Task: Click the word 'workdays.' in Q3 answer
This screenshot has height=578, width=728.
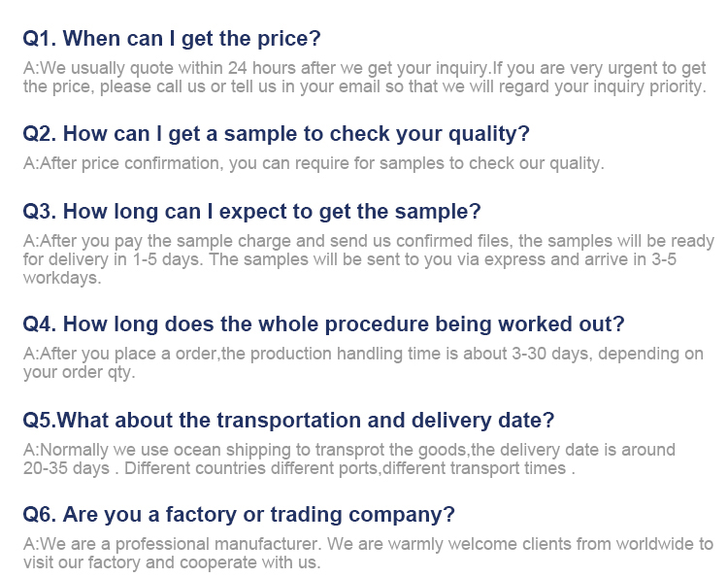Action: click(62, 278)
